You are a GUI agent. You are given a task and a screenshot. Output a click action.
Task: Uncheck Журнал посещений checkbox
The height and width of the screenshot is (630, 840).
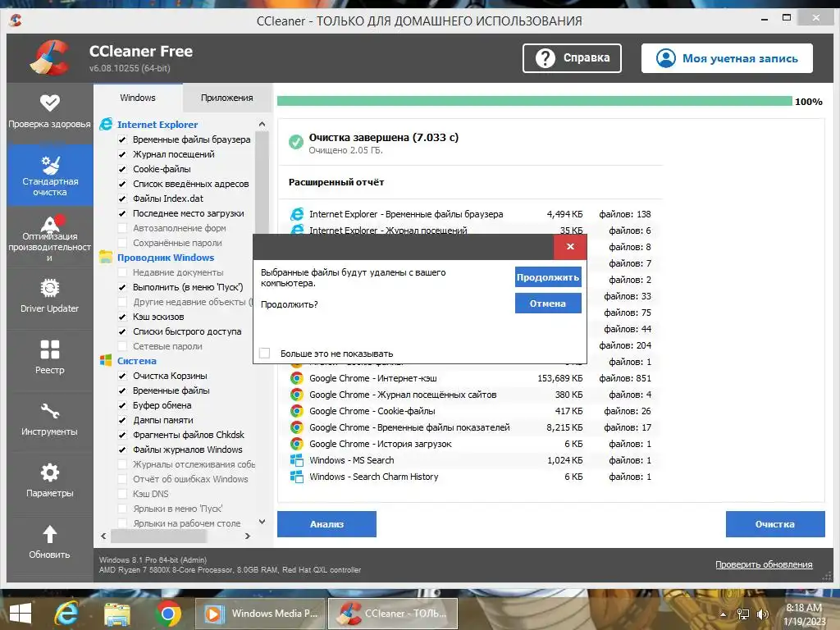click(122, 154)
